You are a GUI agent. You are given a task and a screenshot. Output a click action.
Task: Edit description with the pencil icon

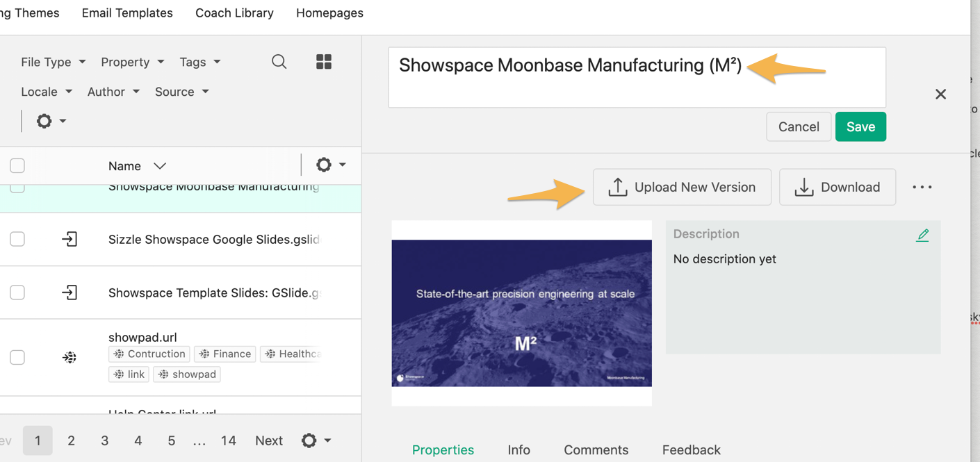click(922, 235)
